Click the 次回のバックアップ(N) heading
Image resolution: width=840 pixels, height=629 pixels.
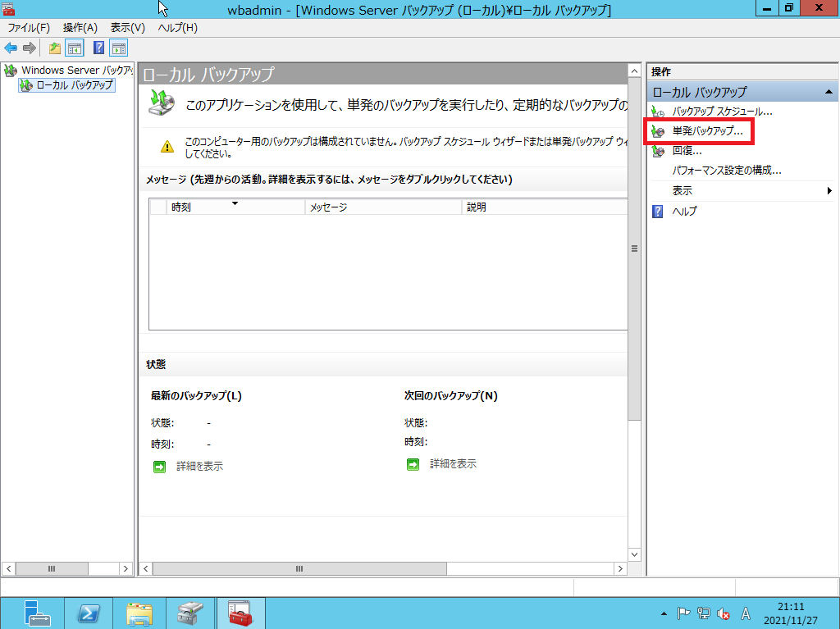pyautogui.click(x=451, y=396)
